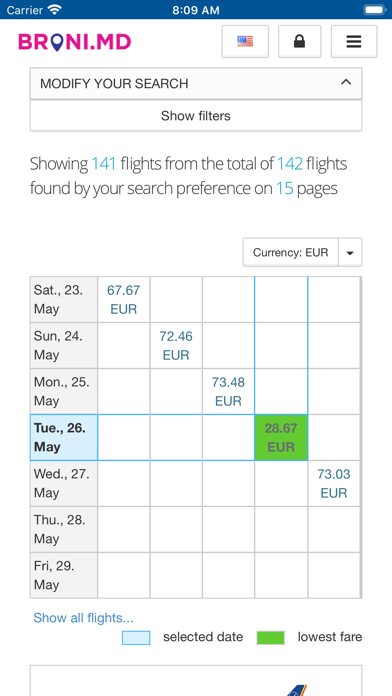This screenshot has width=392, height=696.
Task: Tap the Wi-Fi status icon
Action: [55, 10]
